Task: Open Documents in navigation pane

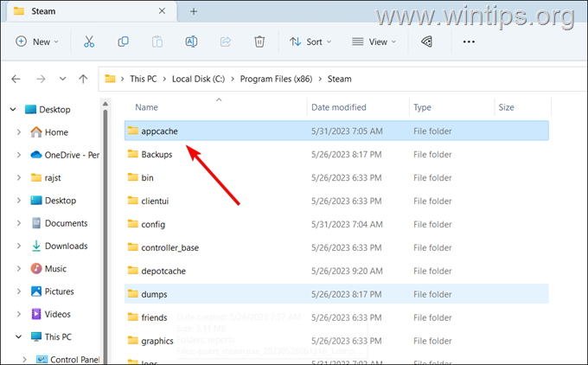Action: (x=60, y=223)
